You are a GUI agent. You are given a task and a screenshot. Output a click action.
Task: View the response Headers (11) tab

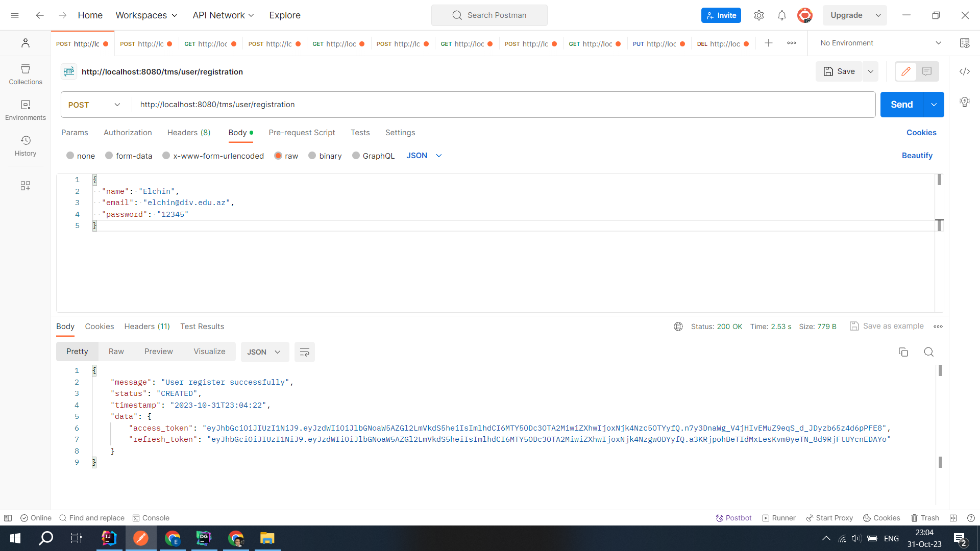coord(146,327)
